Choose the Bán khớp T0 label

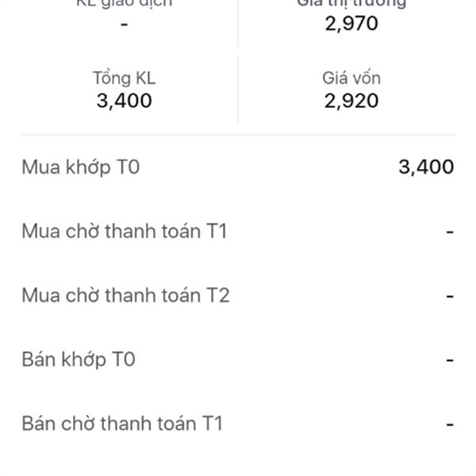[x=79, y=359]
